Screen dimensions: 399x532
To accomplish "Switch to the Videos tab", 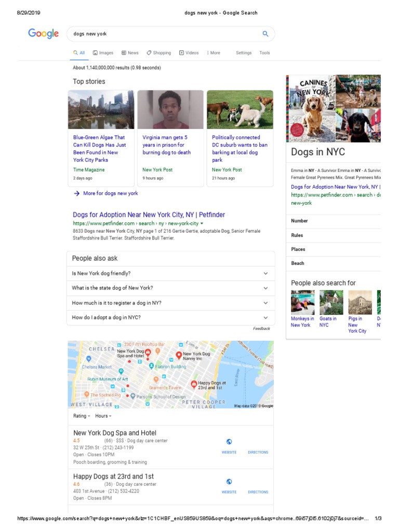I will (x=189, y=52).
